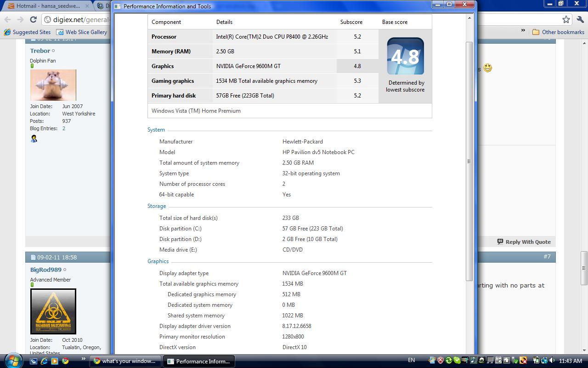Select the highlighted Graphics subscore 4.8
Viewport: 588px width, 368px height.
(x=357, y=66)
